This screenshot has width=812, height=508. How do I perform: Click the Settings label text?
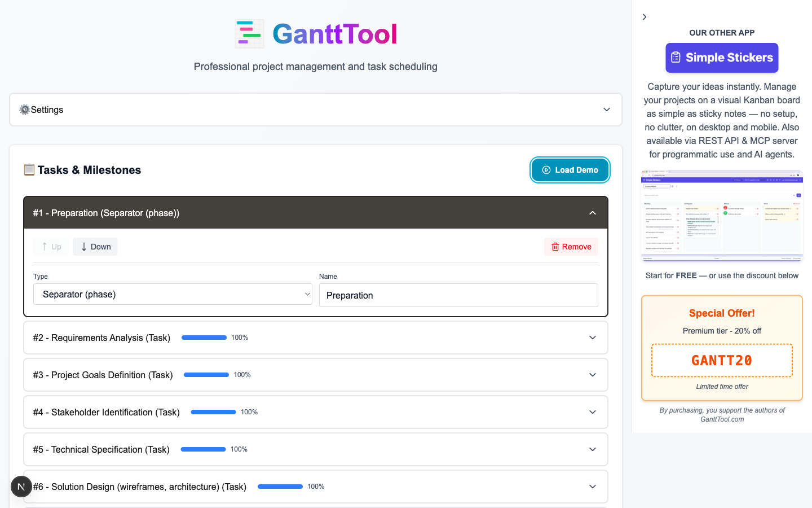click(x=47, y=110)
